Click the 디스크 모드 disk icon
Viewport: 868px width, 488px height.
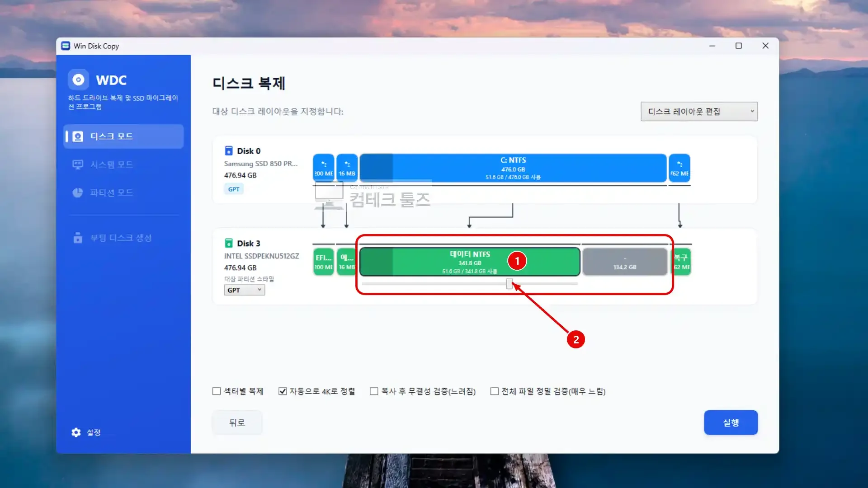(78, 136)
